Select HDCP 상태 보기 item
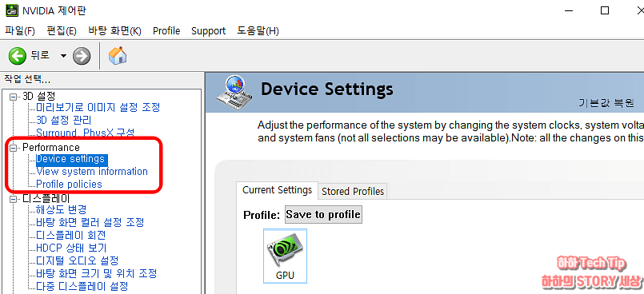644x294 pixels. point(71,248)
